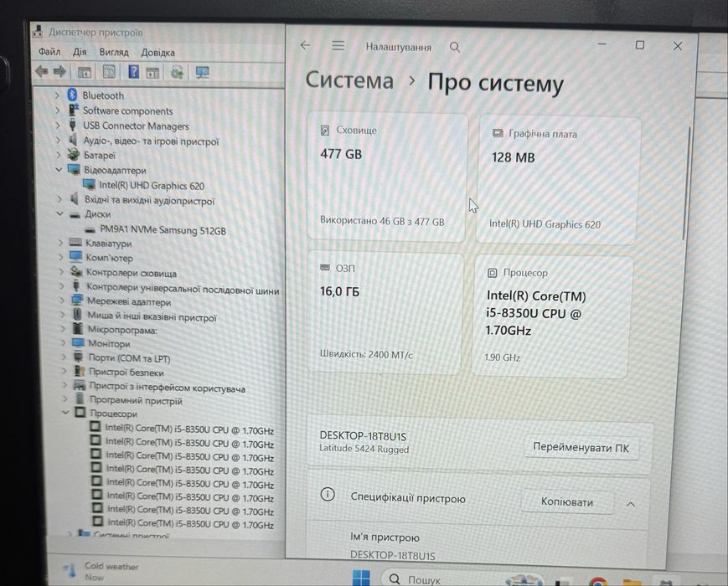728x586 pixels.
Task: Select Аудіо-, відео- та ігрові пристрої
Action: click(x=151, y=141)
